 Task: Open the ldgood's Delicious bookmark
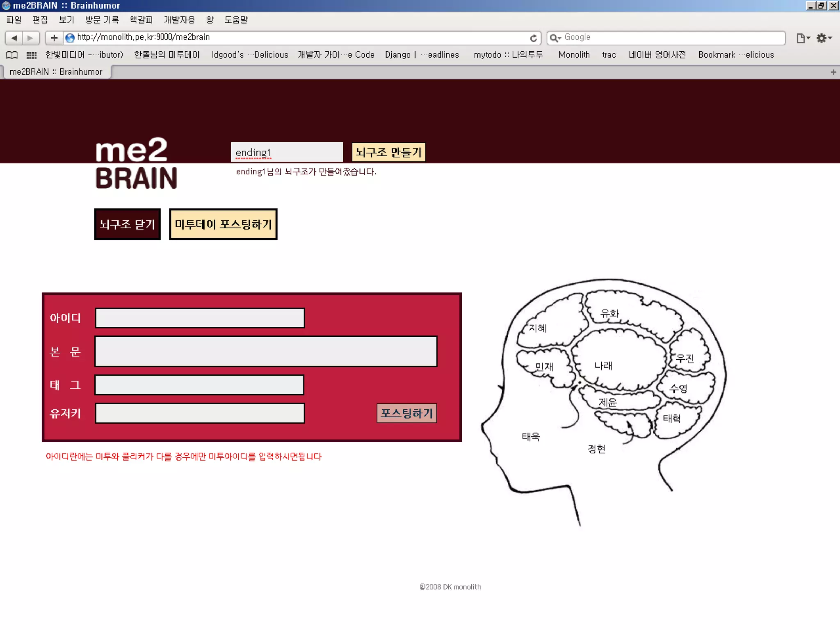[250, 55]
